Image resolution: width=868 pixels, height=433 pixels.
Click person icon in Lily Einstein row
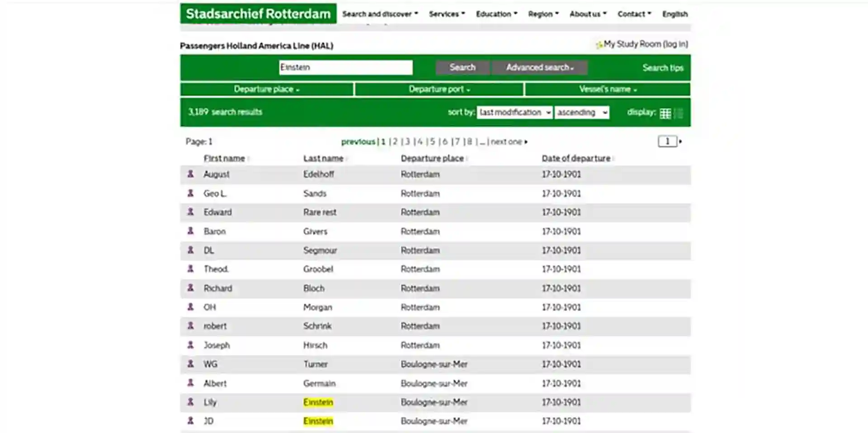190,402
